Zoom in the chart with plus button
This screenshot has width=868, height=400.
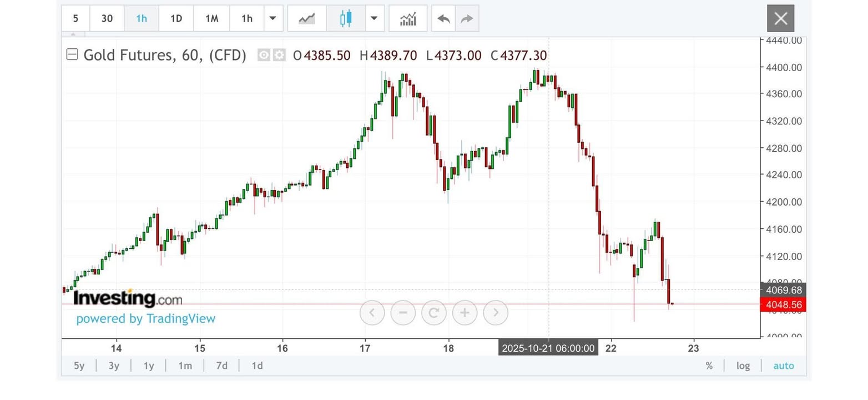pos(465,313)
